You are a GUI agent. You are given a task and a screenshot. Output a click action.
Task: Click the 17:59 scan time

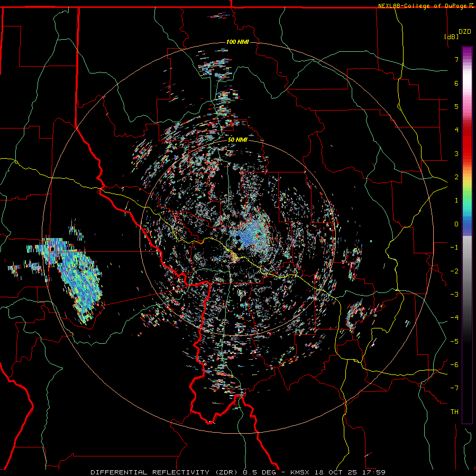click(x=375, y=472)
